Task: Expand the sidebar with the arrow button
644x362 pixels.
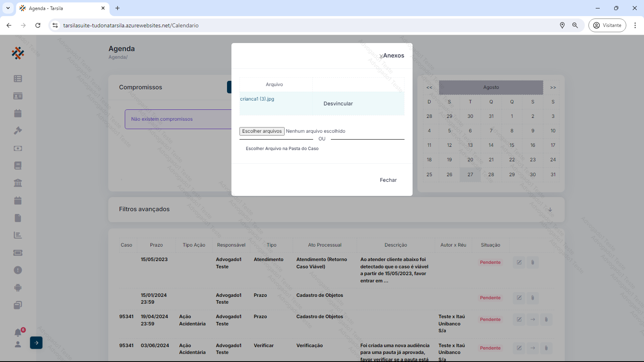Action: coord(36,343)
